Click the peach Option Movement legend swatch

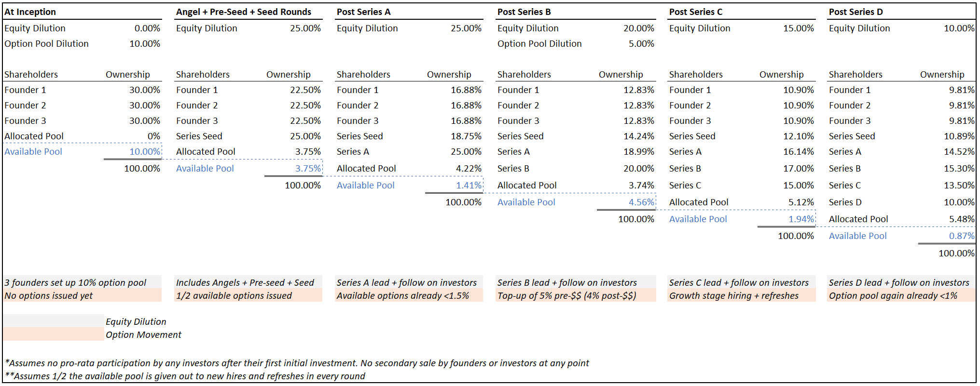(x=53, y=334)
